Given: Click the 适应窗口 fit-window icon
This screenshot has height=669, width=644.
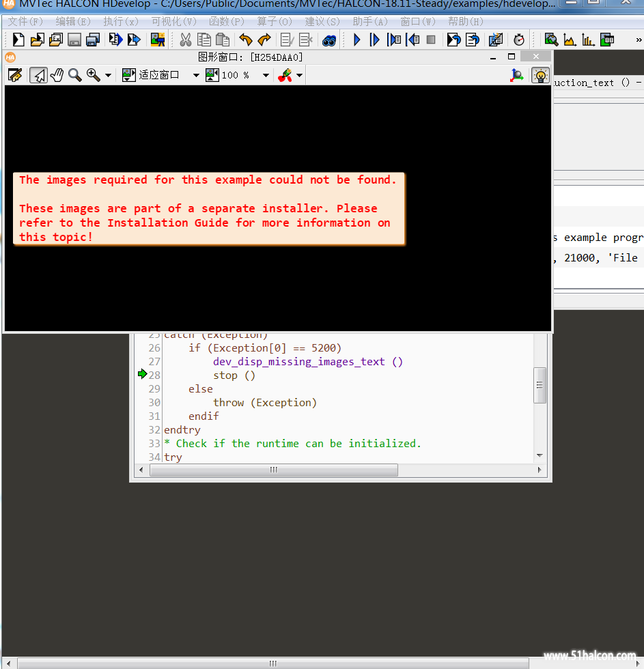Looking at the screenshot, I should [x=128, y=75].
